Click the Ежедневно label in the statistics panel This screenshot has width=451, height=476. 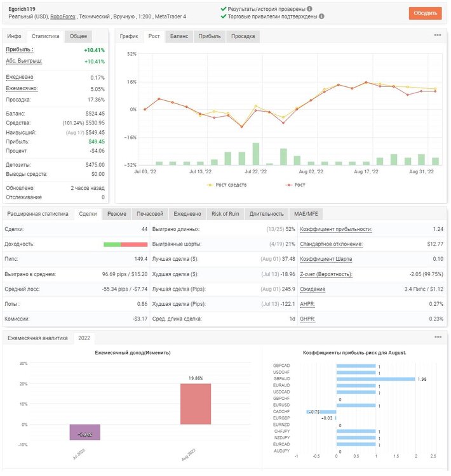tap(20, 77)
